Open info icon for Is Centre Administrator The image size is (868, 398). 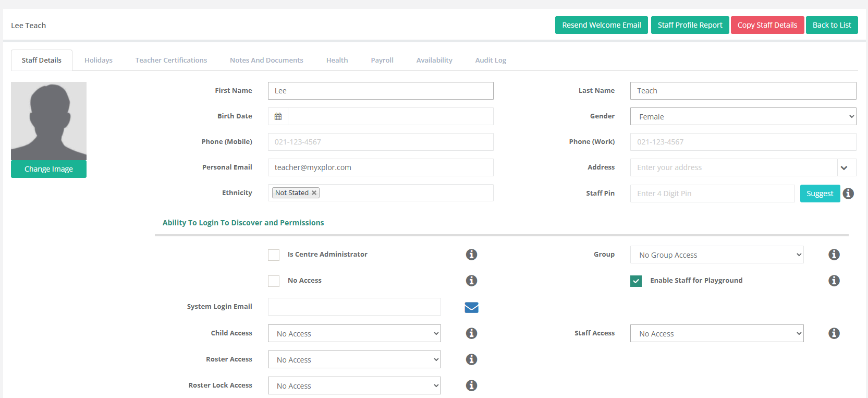click(x=471, y=255)
